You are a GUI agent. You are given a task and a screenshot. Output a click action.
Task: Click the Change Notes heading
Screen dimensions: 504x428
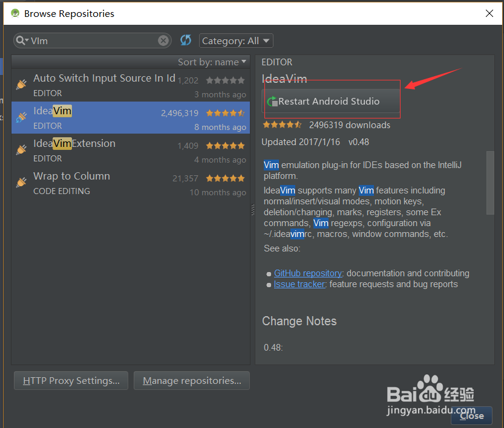pos(299,321)
